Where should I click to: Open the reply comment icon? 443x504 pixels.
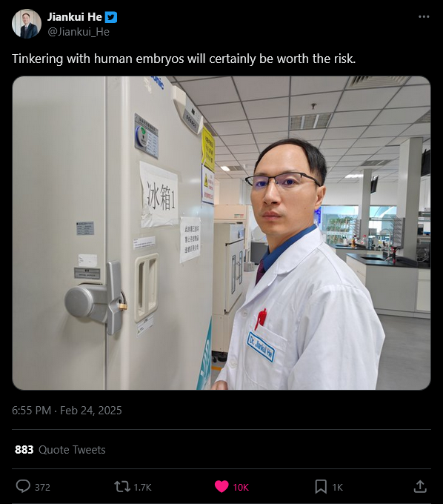[x=23, y=486]
